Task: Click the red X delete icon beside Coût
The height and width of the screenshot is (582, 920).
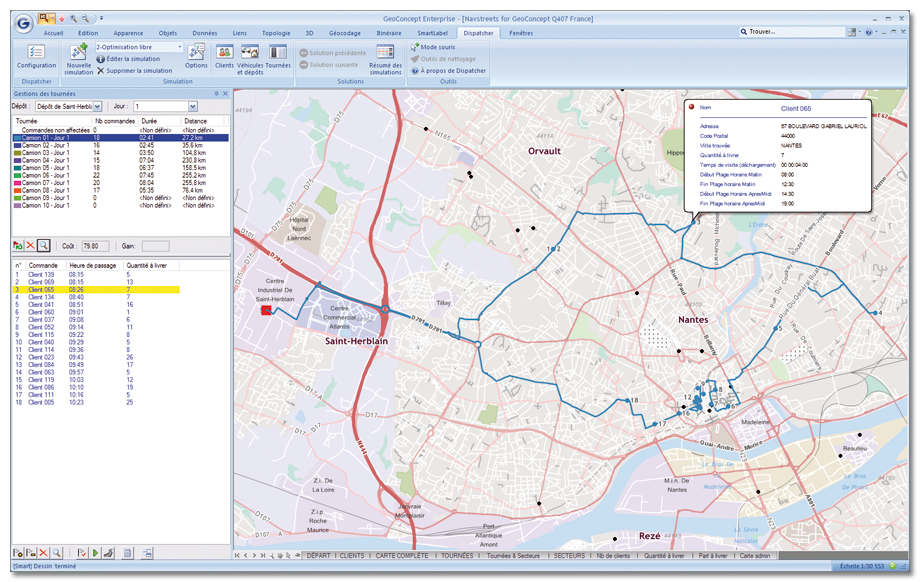Action: coord(31,245)
